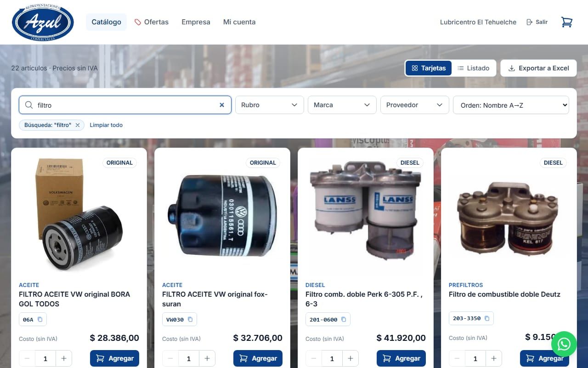588x368 pixels.
Task: Open the LANSS double filter image
Action: 366,214
